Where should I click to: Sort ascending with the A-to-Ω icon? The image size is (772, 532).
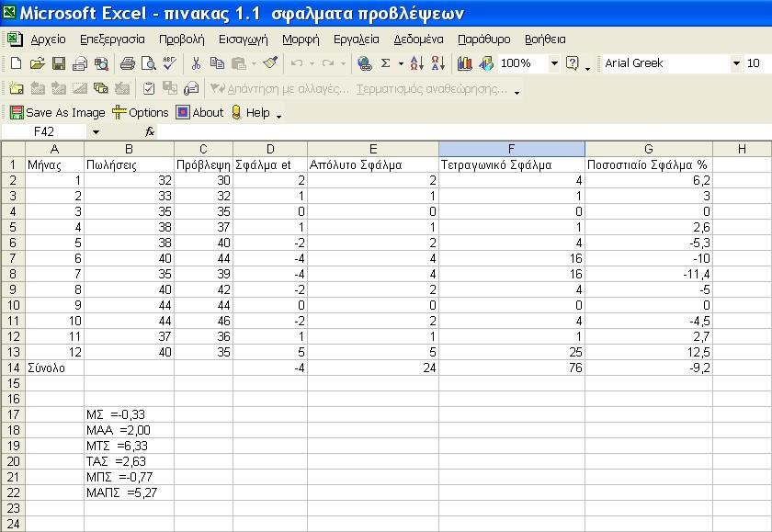(x=416, y=63)
